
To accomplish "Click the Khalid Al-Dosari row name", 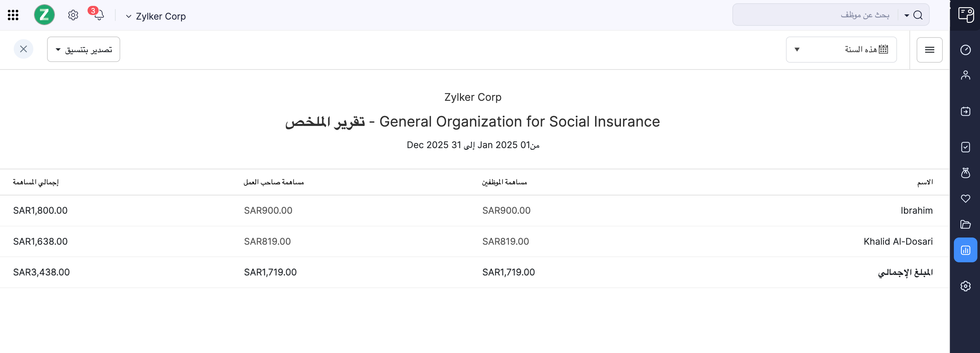I will point(898,241).
